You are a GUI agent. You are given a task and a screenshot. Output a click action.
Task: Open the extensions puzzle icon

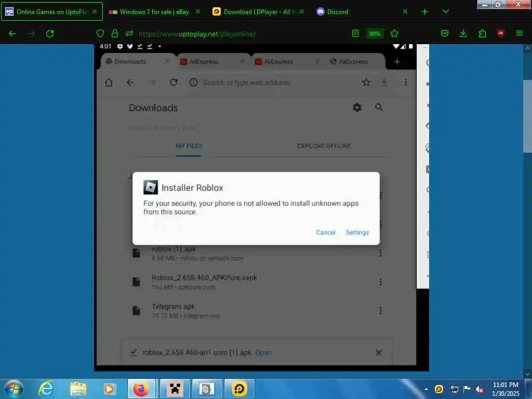[482, 34]
